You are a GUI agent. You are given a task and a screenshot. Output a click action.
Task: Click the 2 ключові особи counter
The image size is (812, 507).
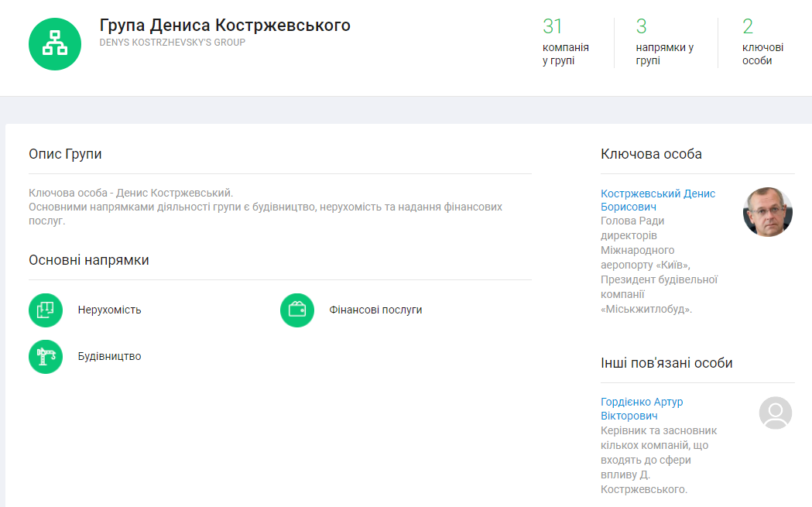coord(762,43)
